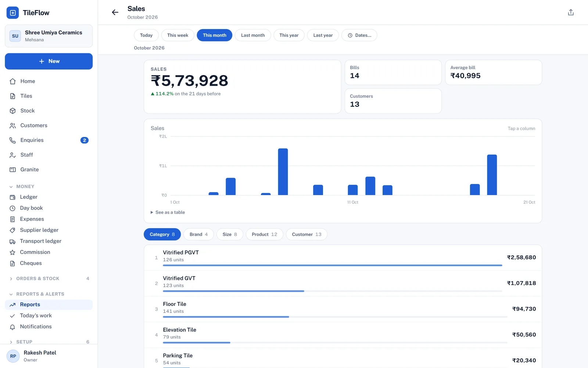
Task: Open Enquiries with phone icon
Action: (49, 140)
